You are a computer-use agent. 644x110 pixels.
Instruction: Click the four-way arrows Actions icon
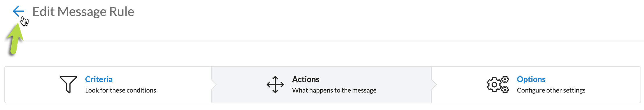tap(275, 84)
